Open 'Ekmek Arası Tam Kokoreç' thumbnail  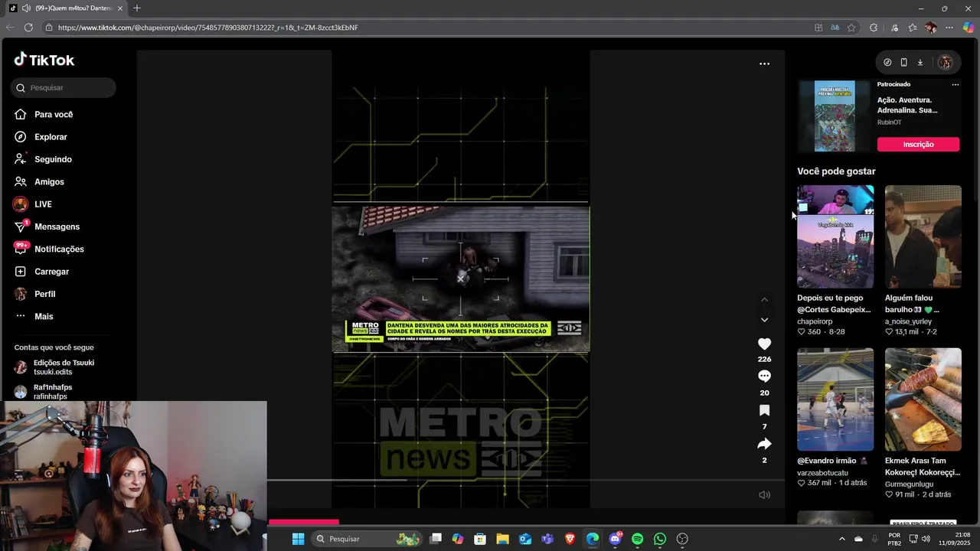[x=923, y=399]
